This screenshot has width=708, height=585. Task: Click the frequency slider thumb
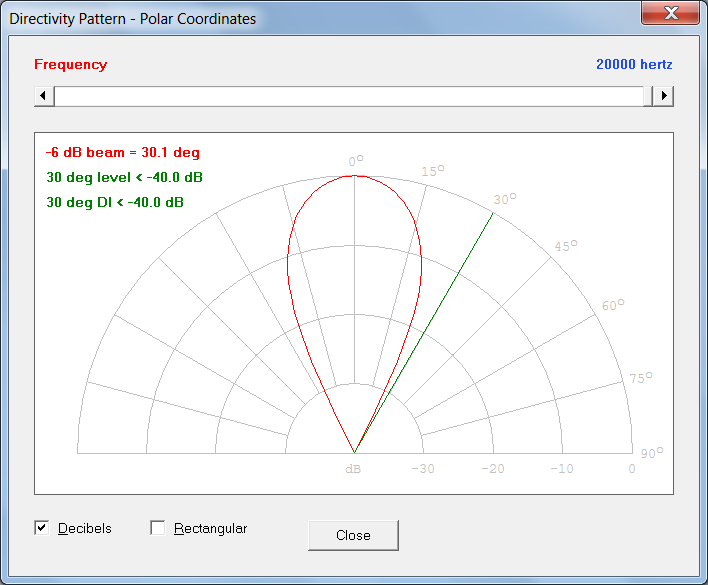(648, 96)
